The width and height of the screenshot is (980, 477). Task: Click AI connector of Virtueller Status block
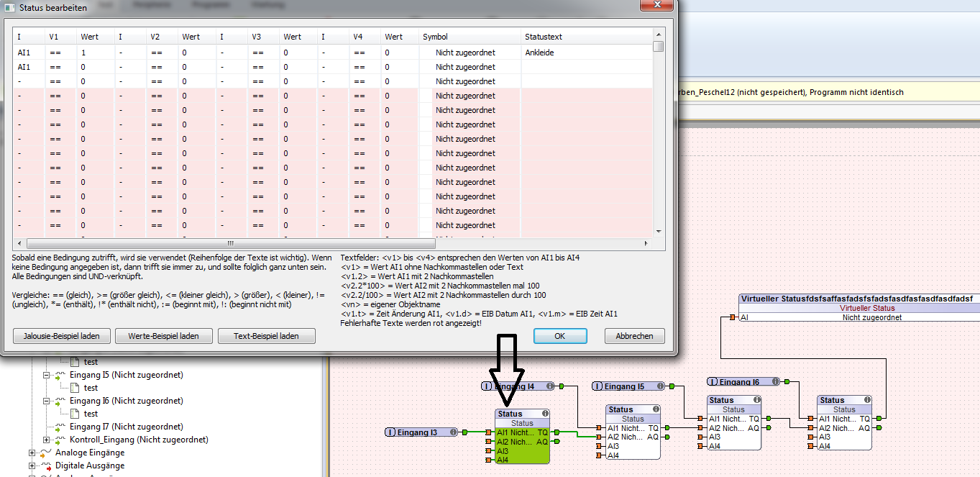coord(733,317)
